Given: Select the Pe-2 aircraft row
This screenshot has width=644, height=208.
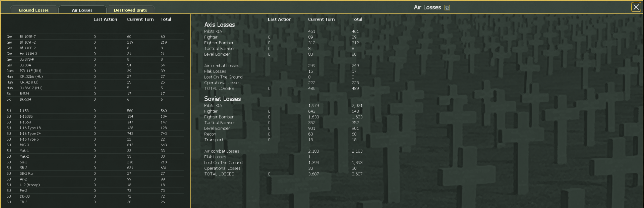Looking at the screenshot, I should pos(95,191).
